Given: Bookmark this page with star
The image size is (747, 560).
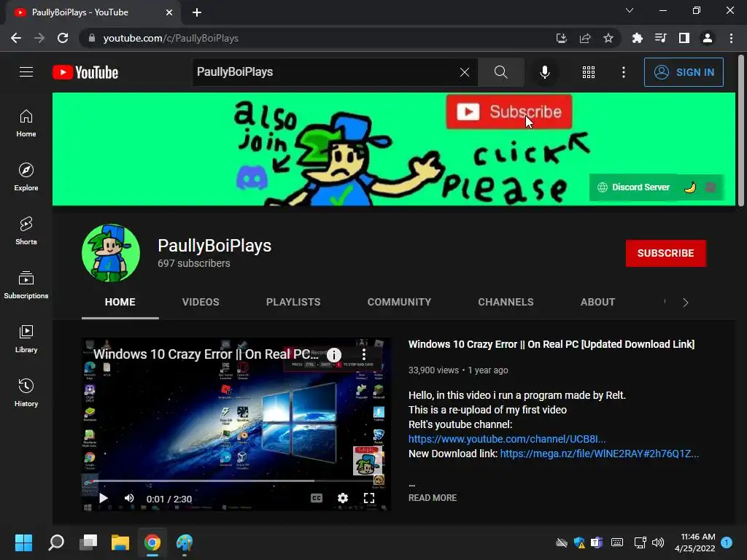Looking at the screenshot, I should point(608,38).
